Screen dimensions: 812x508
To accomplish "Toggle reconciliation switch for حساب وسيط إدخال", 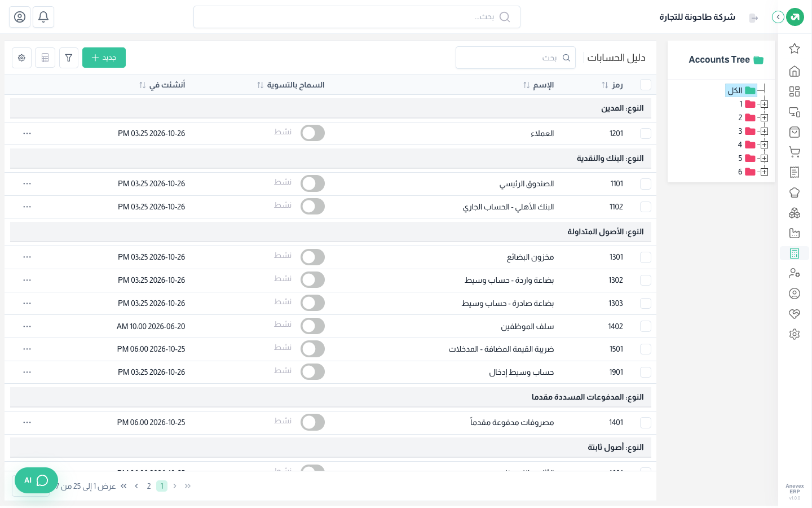I will click(x=312, y=372).
